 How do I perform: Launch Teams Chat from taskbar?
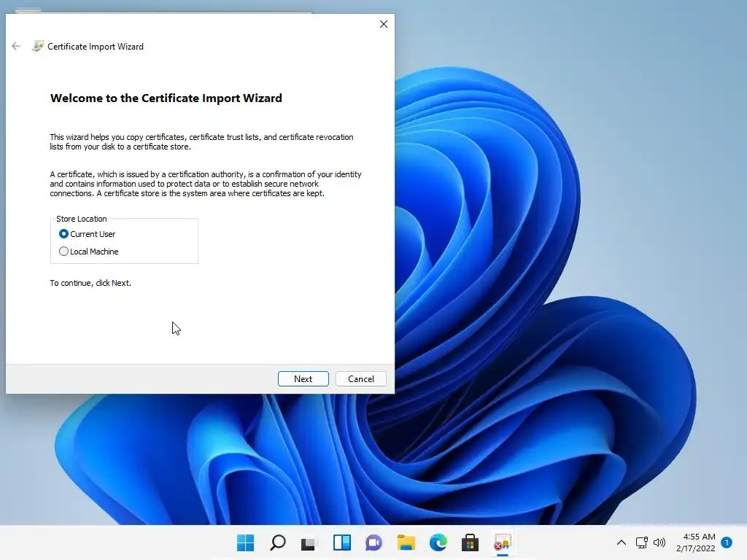(x=374, y=542)
